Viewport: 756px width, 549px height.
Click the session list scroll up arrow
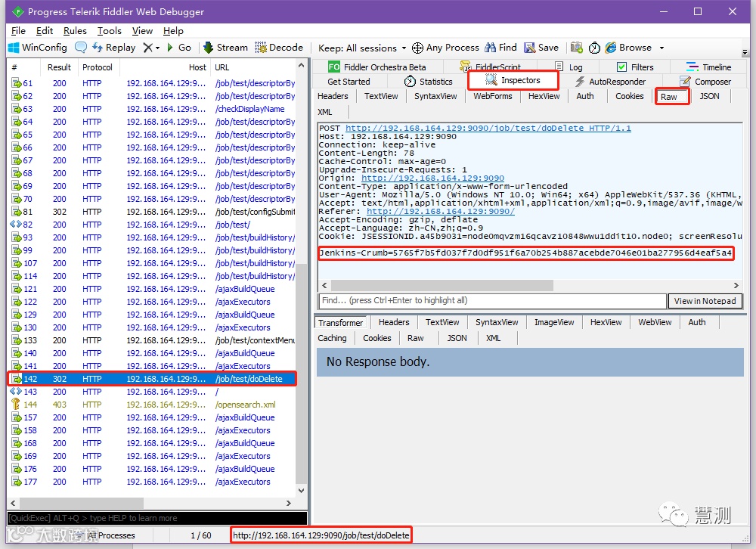[302, 65]
